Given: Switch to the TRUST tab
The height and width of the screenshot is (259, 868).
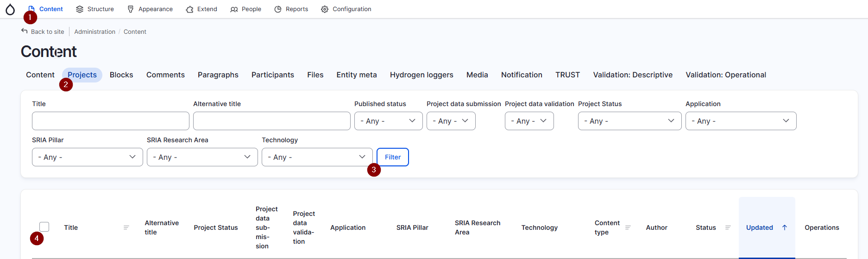Looking at the screenshot, I should (x=568, y=75).
